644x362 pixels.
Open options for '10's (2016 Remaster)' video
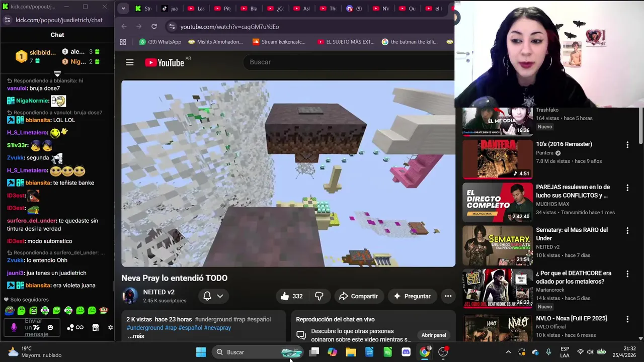(627, 145)
